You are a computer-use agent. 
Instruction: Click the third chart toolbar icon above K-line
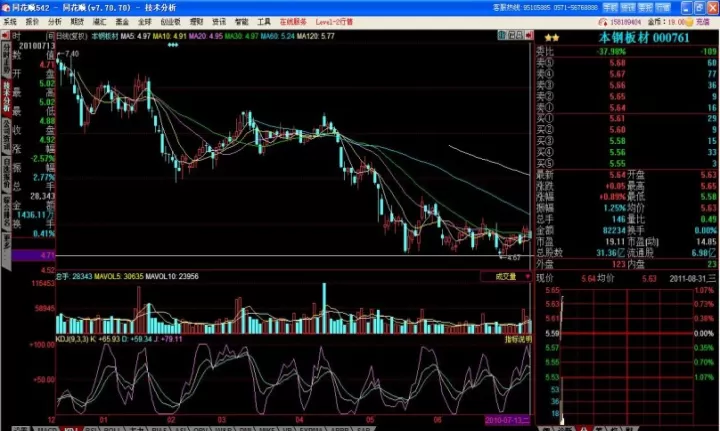[x=519, y=35]
